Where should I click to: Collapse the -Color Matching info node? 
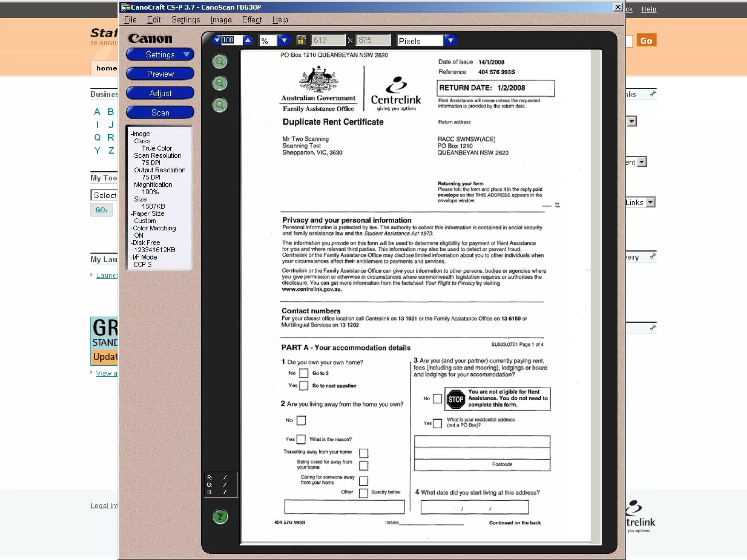click(153, 228)
